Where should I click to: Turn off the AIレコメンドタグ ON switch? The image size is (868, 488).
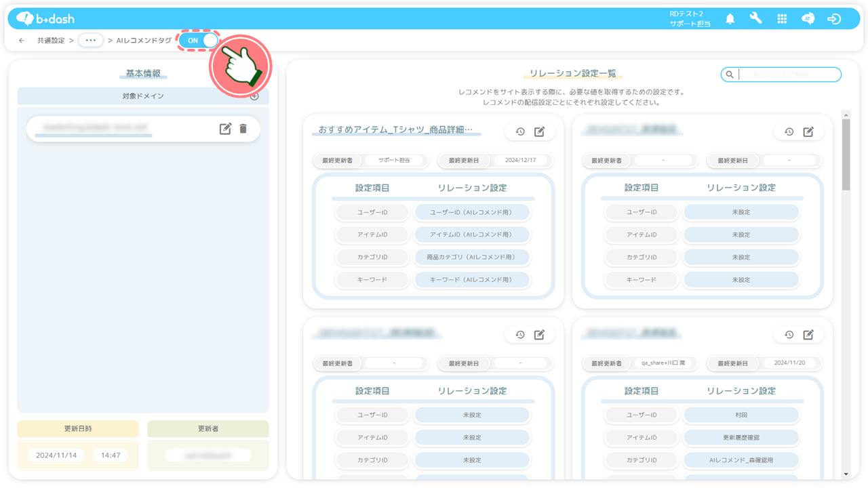click(199, 41)
